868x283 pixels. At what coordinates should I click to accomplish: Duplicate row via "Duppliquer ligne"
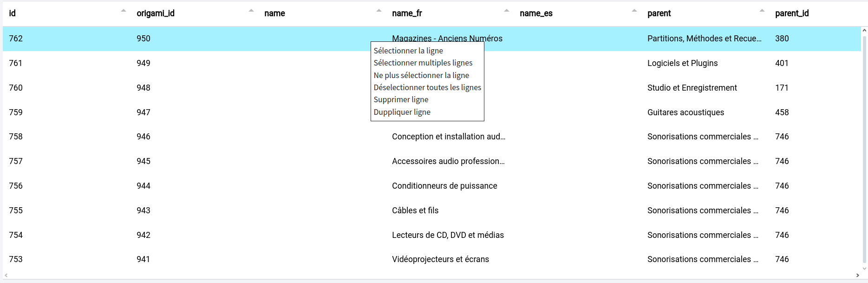point(402,112)
